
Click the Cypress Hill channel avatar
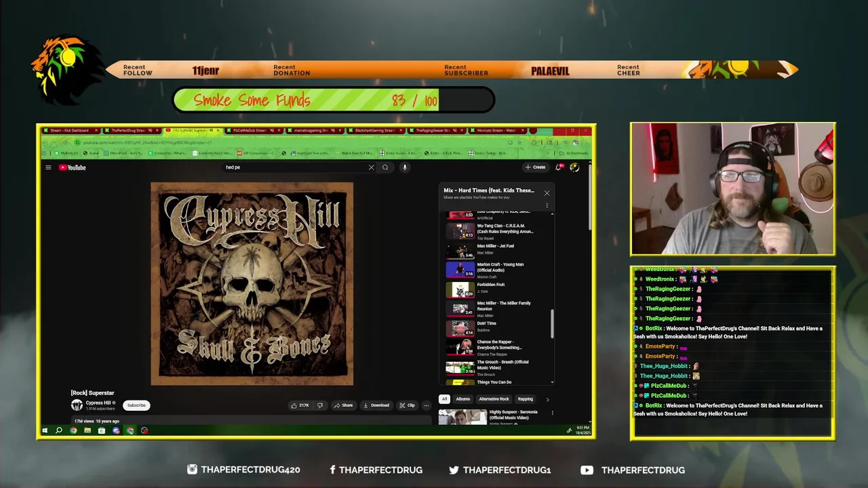pos(77,405)
